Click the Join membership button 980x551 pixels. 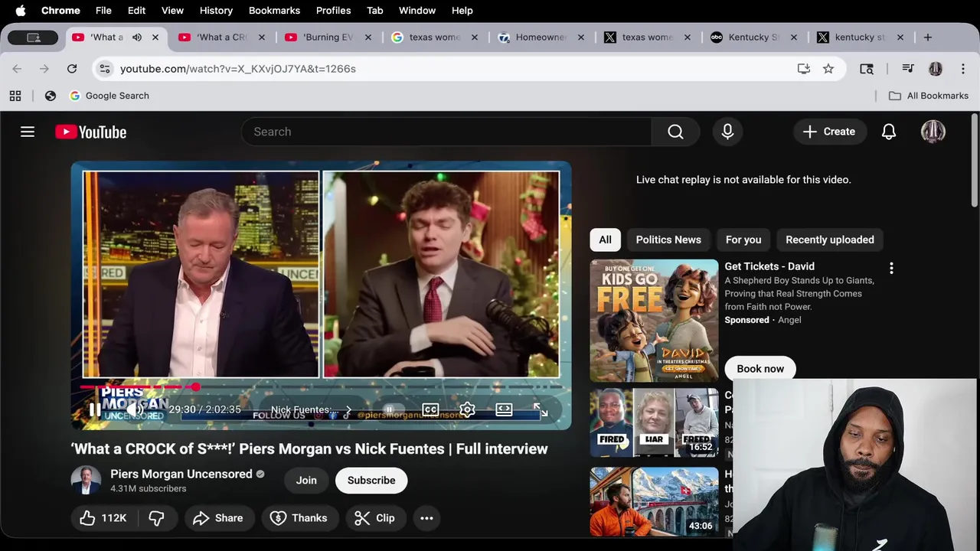pyautogui.click(x=306, y=481)
